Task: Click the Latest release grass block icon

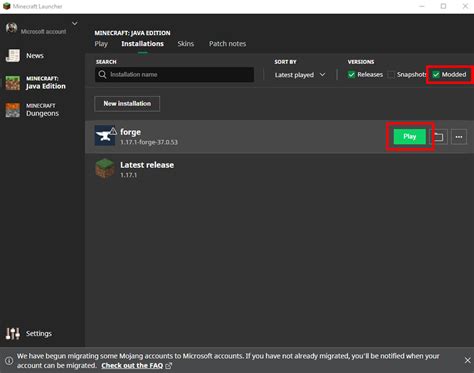Action: coord(105,169)
